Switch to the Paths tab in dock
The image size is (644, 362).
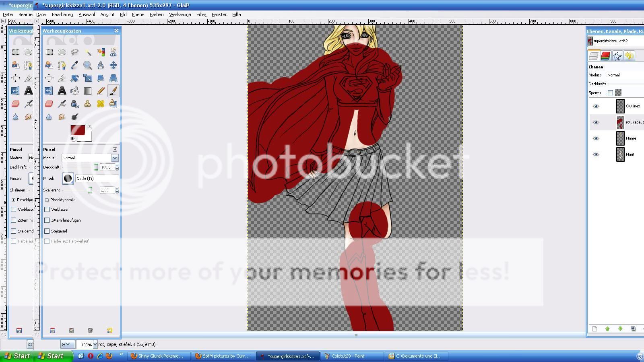tap(617, 56)
